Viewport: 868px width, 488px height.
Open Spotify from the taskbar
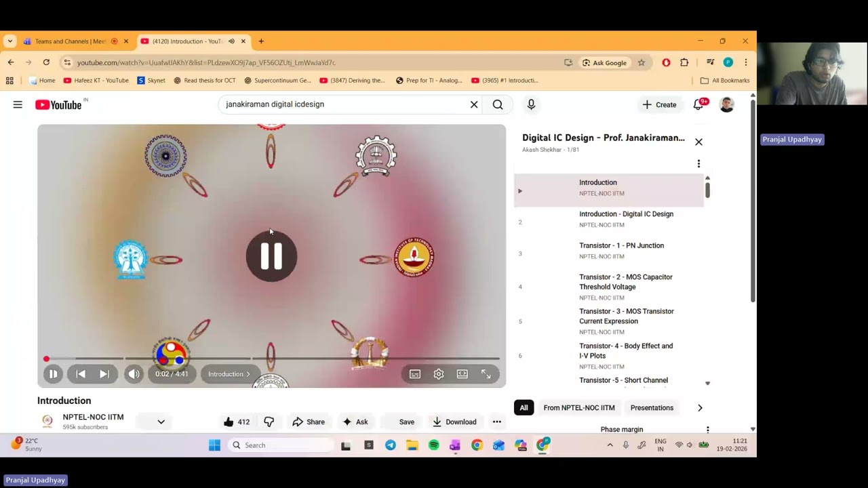click(x=434, y=445)
